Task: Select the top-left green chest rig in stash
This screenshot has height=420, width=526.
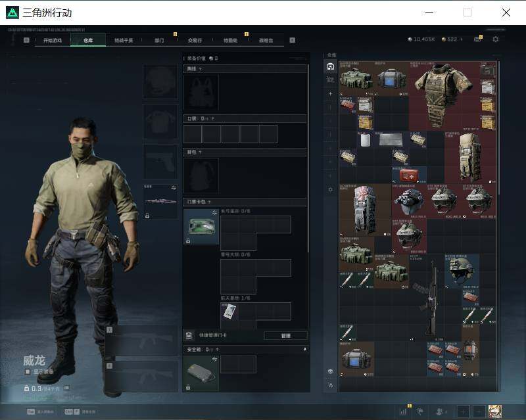Action: point(356,78)
